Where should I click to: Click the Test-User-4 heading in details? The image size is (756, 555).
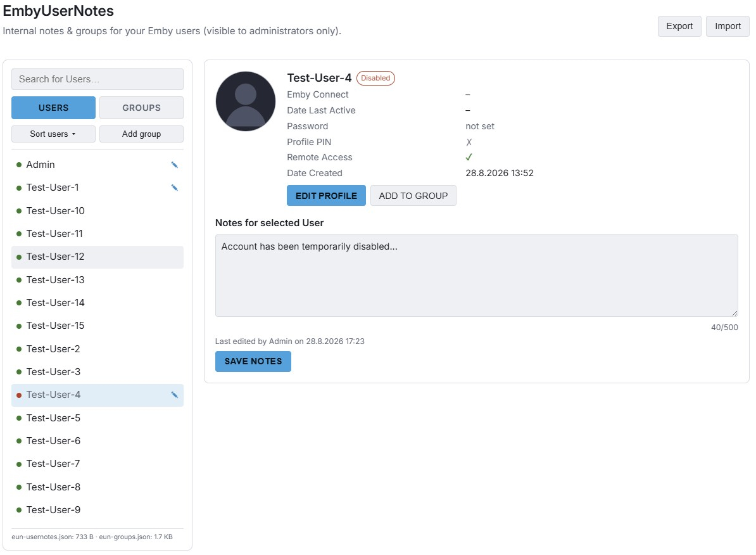coord(319,78)
